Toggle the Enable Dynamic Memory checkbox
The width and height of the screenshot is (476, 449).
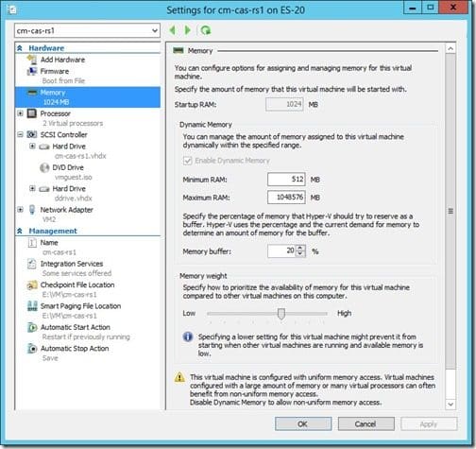pos(188,161)
